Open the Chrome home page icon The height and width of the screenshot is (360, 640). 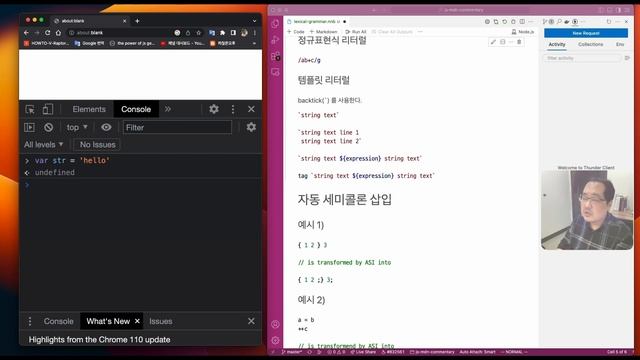pos(58,33)
